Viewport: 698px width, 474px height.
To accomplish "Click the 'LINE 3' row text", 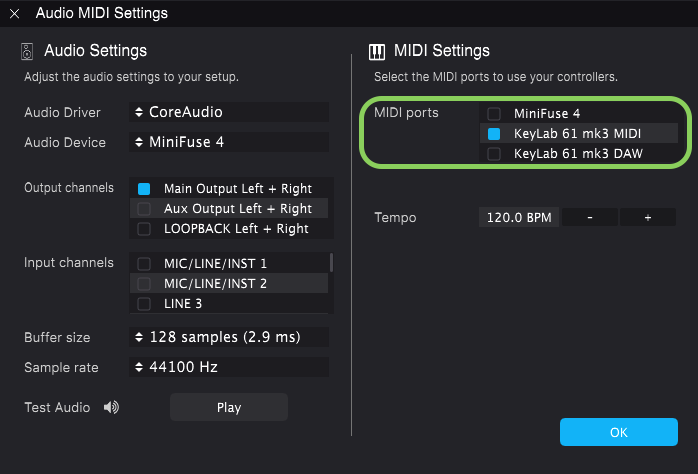I will [183, 304].
